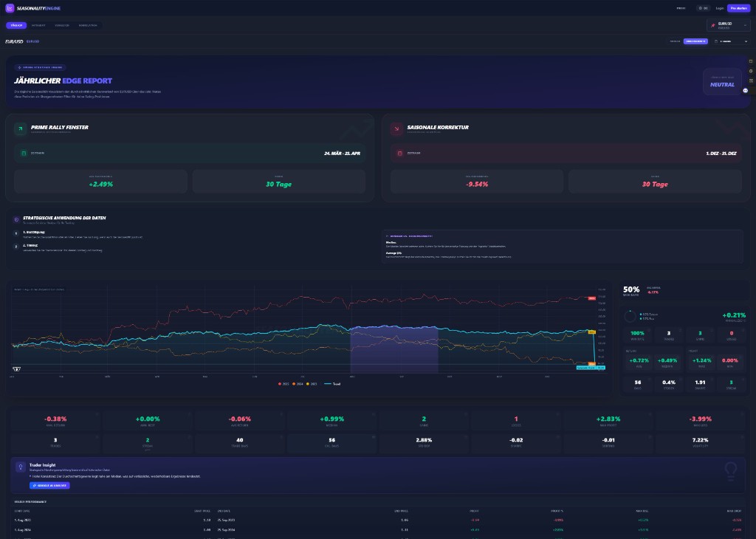Click the topmost tool icon in the right sidebar
The width and height of the screenshot is (756, 539).
(750, 61)
